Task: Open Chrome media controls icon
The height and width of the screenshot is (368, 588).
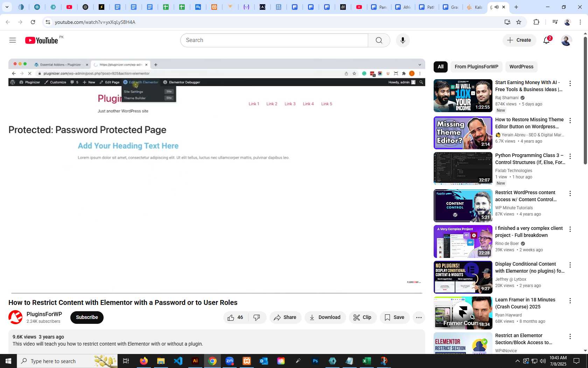Action: point(555,22)
